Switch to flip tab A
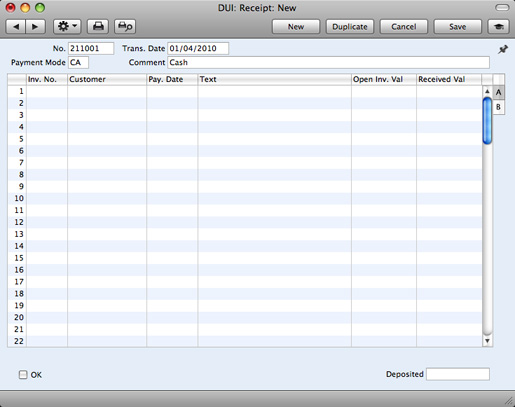Viewport: 515px width, 407px height. [x=498, y=92]
